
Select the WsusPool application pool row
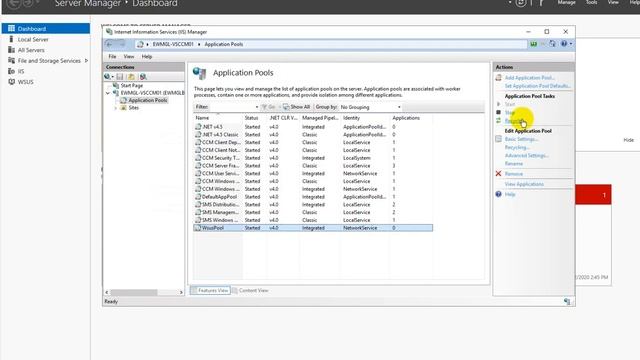pyautogui.click(x=313, y=228)
